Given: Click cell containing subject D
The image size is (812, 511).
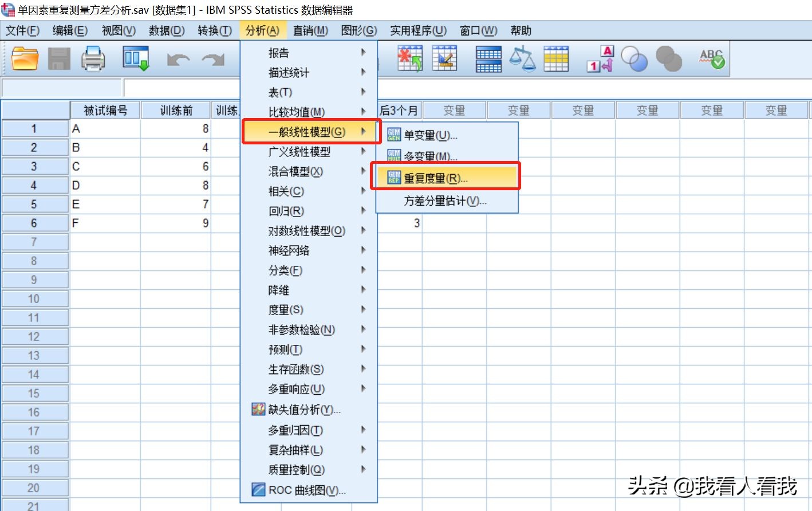Looking at the screenshot, I should pyautogui.click(x=105, y=186).
